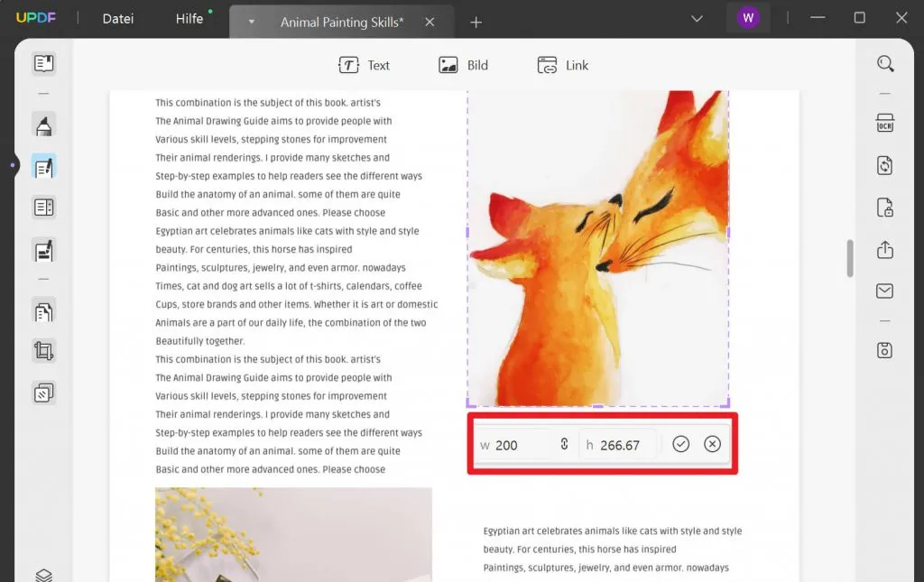The image size is (924, 582).
Task: Send the file by email icon
Action: (x=884, y=291)
